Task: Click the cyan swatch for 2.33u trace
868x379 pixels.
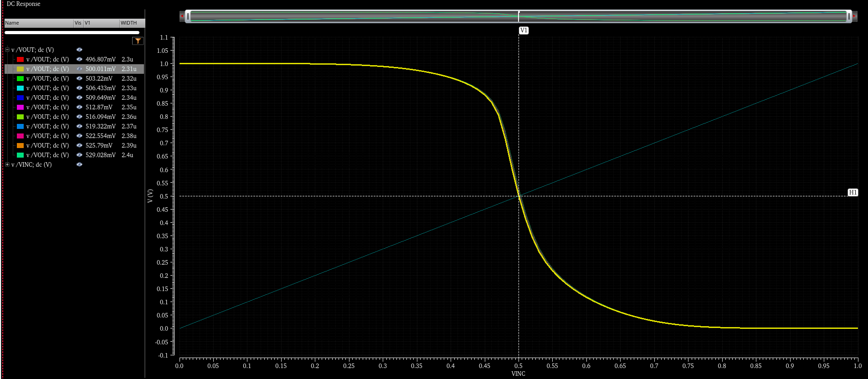Action: 20,88
